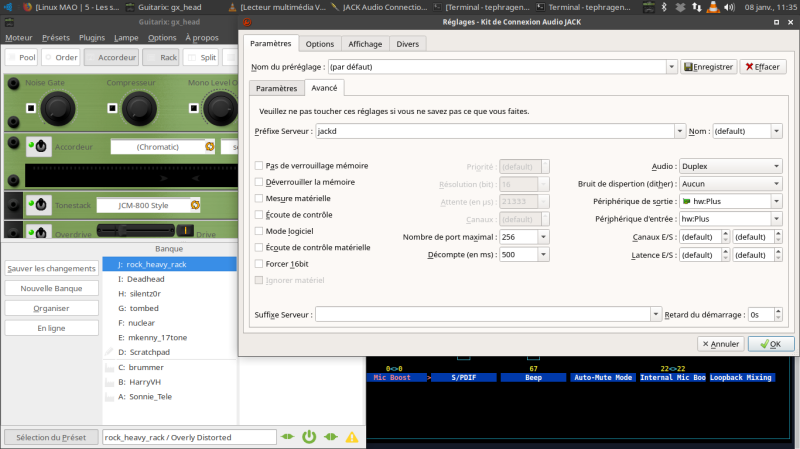Click the Annuler button

pyautogui.click(x=721, y=344)
